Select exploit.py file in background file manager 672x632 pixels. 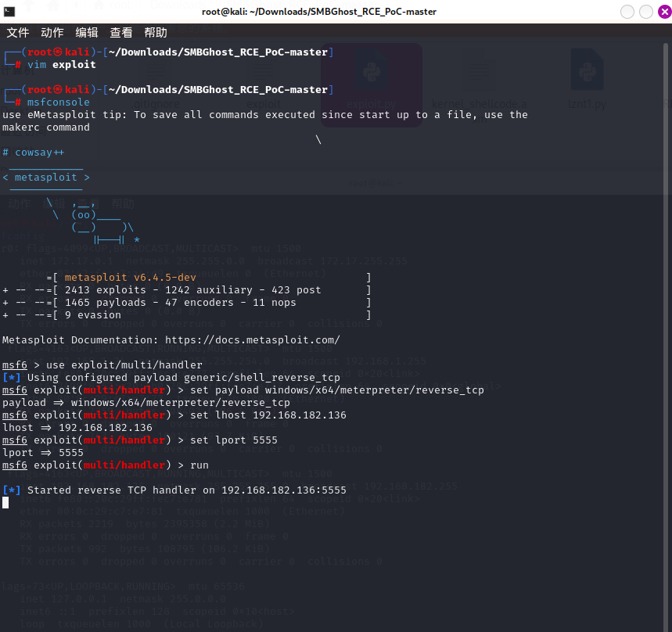[x=371, y=84]
